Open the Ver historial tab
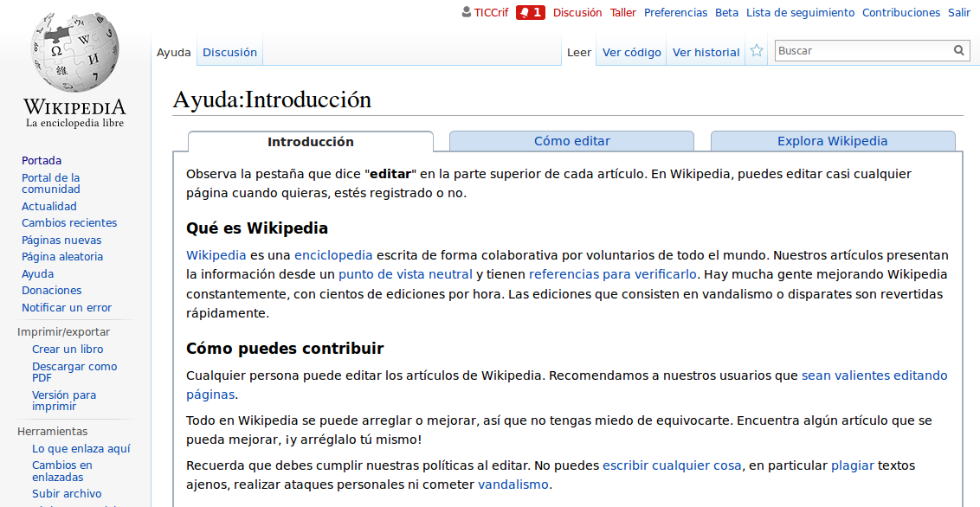 pyautogui.click(x=706, y=53)
